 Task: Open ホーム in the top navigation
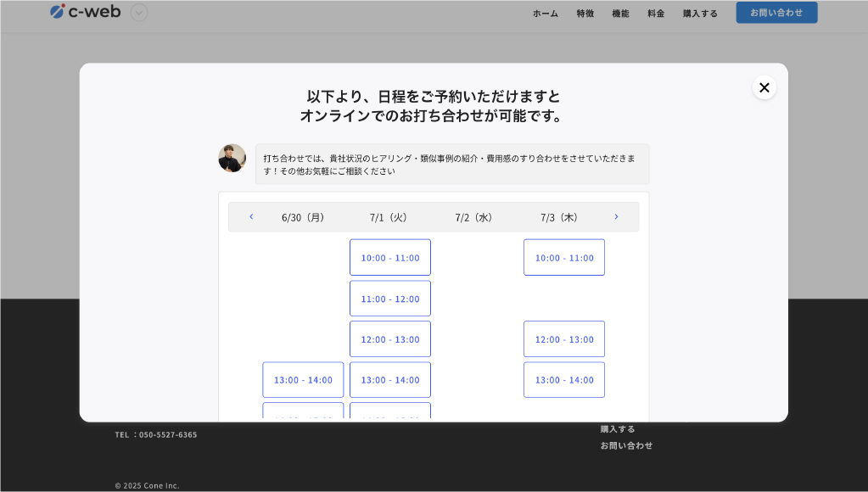coord(545,14)
